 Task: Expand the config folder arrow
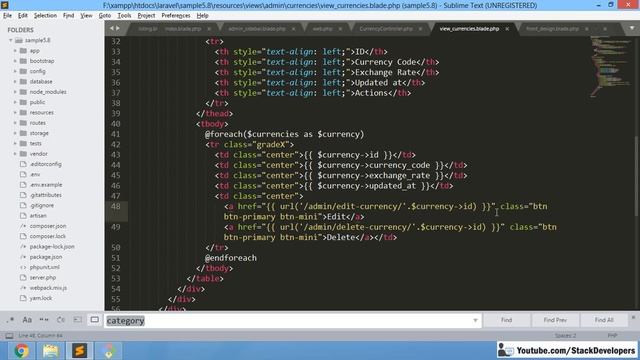point(15,71)
